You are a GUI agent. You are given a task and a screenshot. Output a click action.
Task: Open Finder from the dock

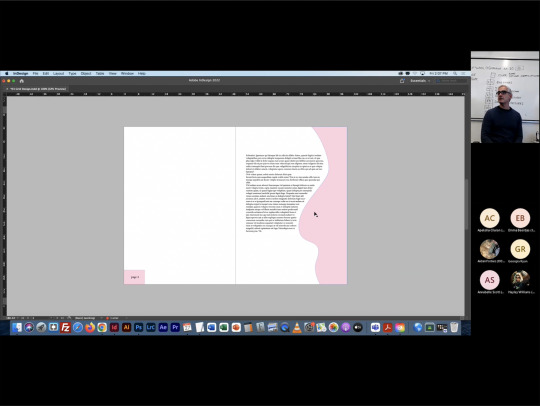[17, 327]
